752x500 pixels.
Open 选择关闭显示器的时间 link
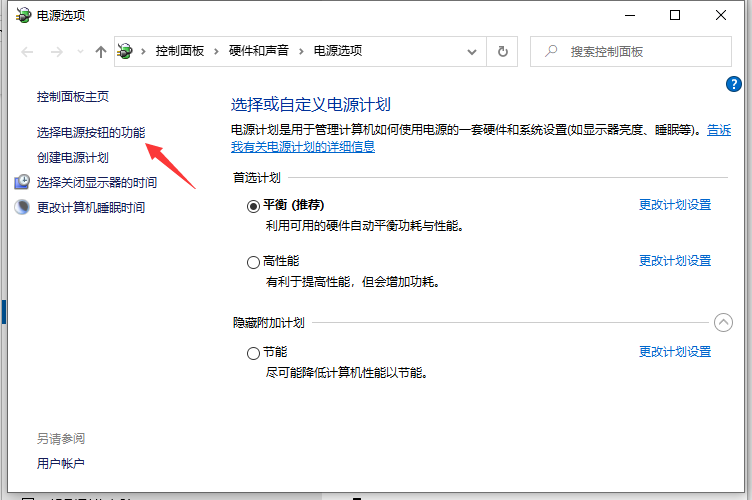pyautogui.click(x=97, y=182)
